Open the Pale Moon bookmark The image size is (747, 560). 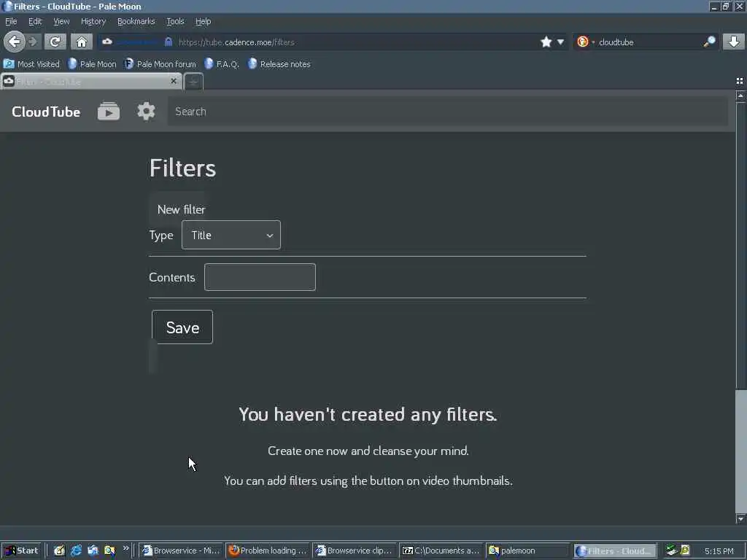(93, 64)
